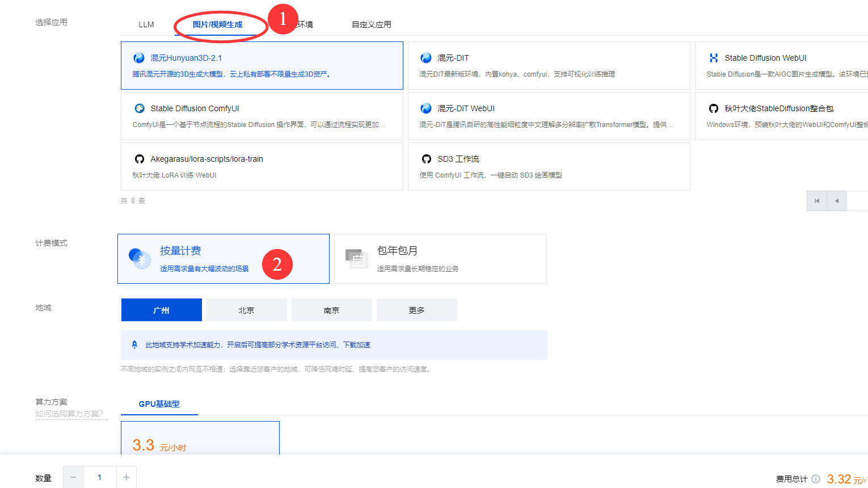
Task: Select the 混元Hunyuan3D-2.1 application card
Action: (262, 65)
